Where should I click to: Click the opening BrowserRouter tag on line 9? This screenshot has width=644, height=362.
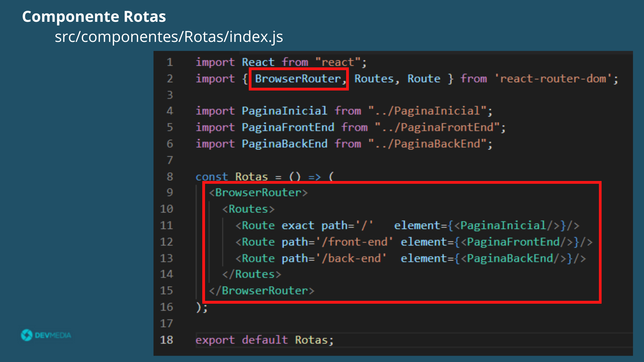(258, 193)
